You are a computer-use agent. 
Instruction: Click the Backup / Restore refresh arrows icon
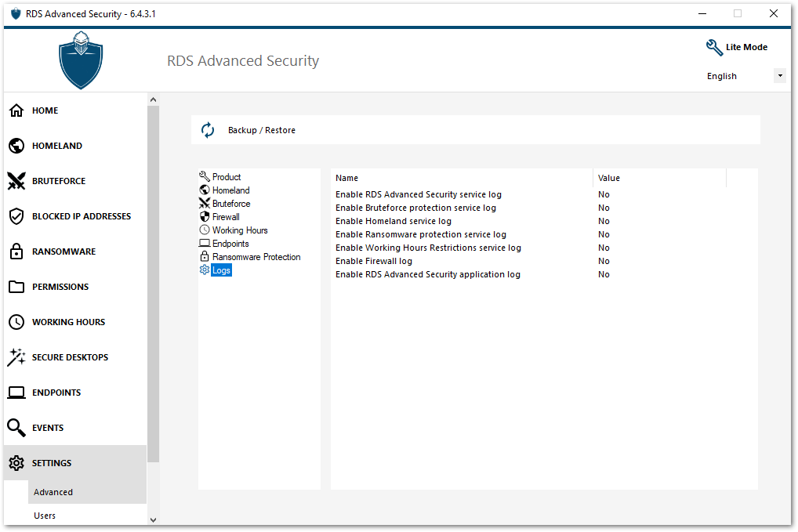point(208,130)
